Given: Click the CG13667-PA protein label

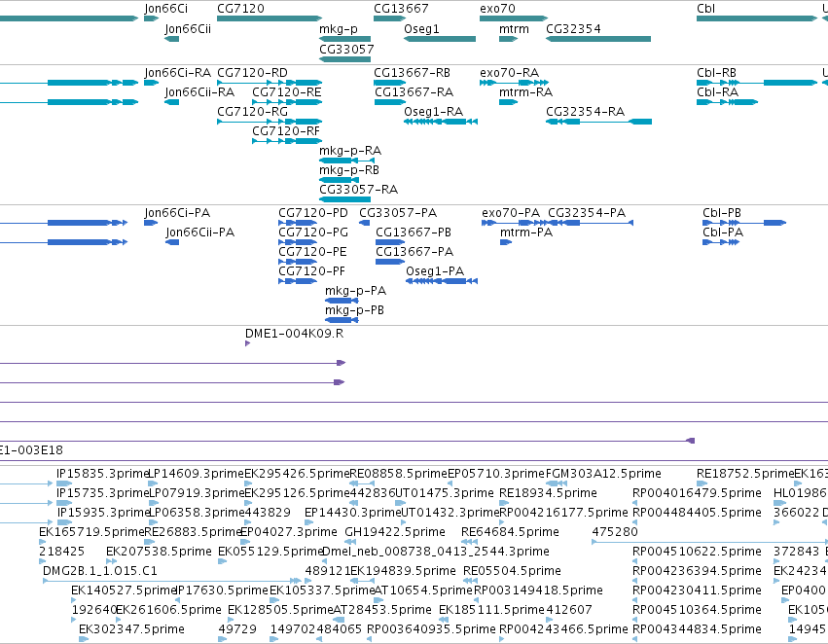Looking at the screenshot, I should click(x=414, y=252).
